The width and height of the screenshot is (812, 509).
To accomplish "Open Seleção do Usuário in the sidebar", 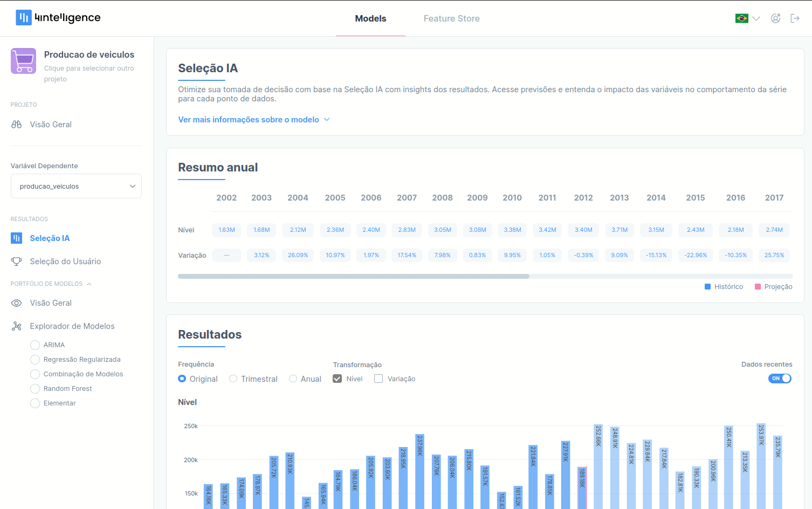I will 65,262.
